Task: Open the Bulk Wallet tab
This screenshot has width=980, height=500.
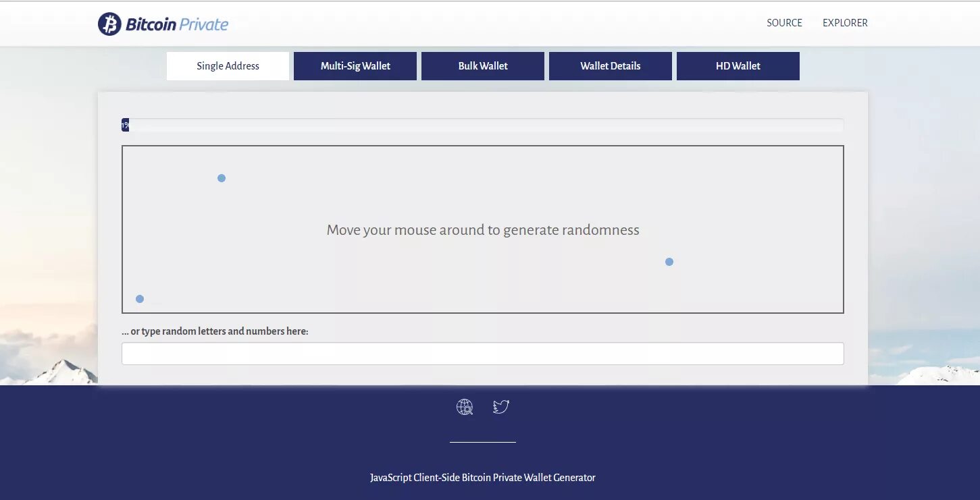Action: (x=483, y=66)
